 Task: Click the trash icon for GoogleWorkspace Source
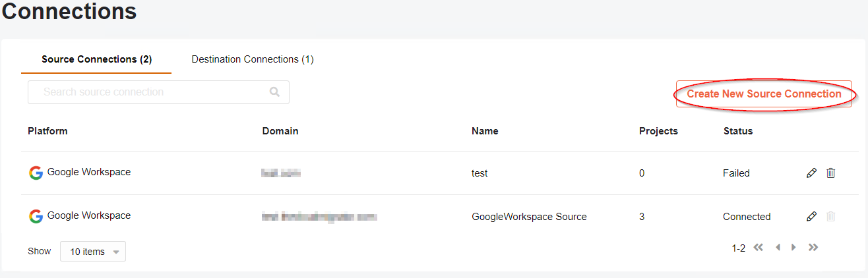pyautogui.click(x=831, y=216)
